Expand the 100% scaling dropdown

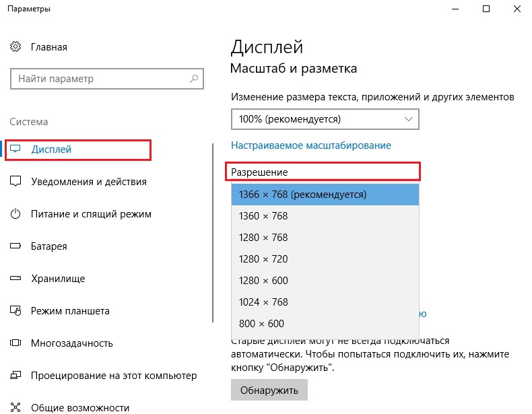coord(325,119)
